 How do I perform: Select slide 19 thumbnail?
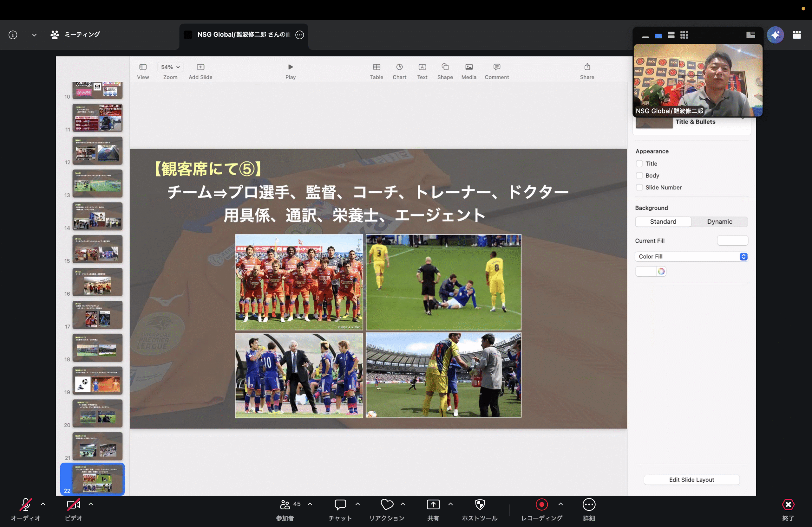point(97,380)
